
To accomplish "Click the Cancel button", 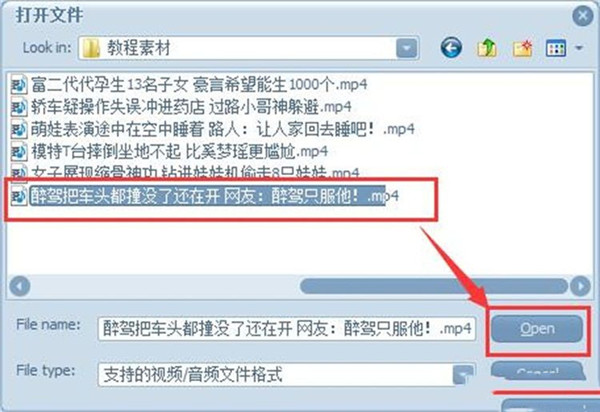I will 538,371.
